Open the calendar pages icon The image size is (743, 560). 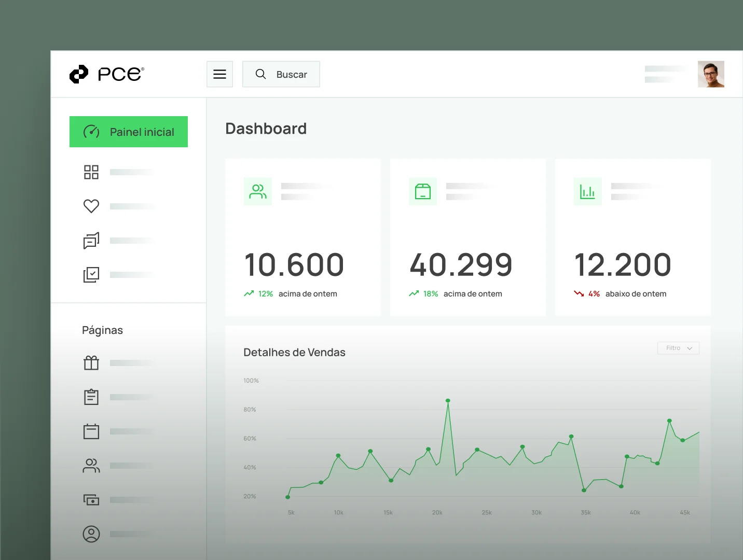point(91,431)
